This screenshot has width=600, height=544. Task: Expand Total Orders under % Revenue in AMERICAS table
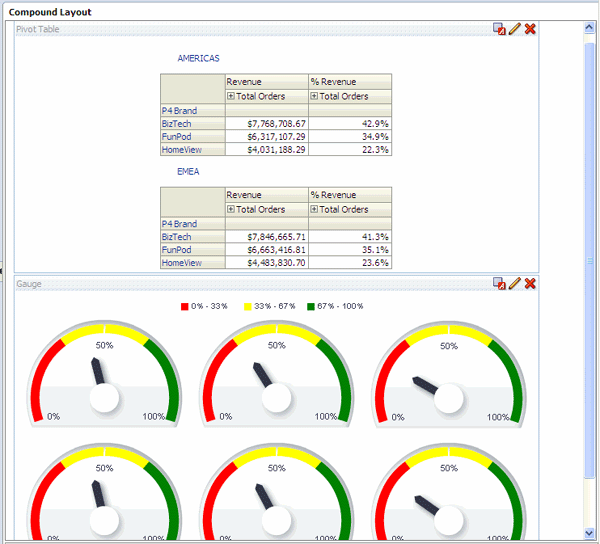pos(314,96)
